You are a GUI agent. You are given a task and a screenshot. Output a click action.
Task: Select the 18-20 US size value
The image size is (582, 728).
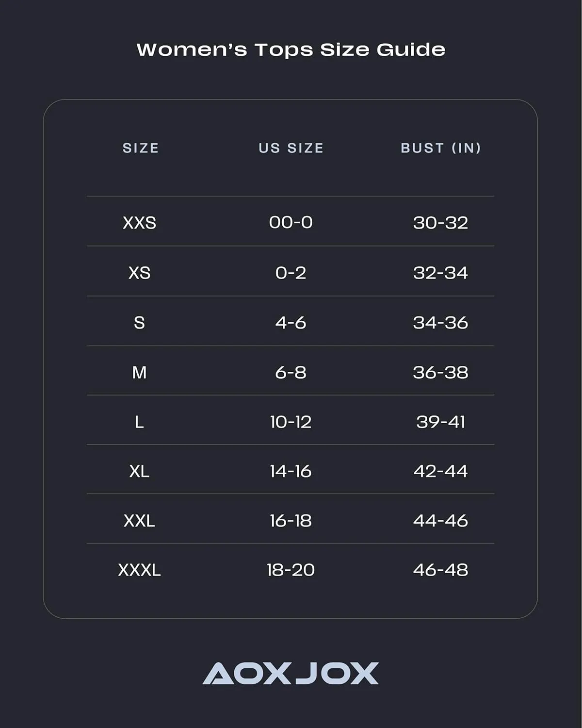click(x=291, y=570)
